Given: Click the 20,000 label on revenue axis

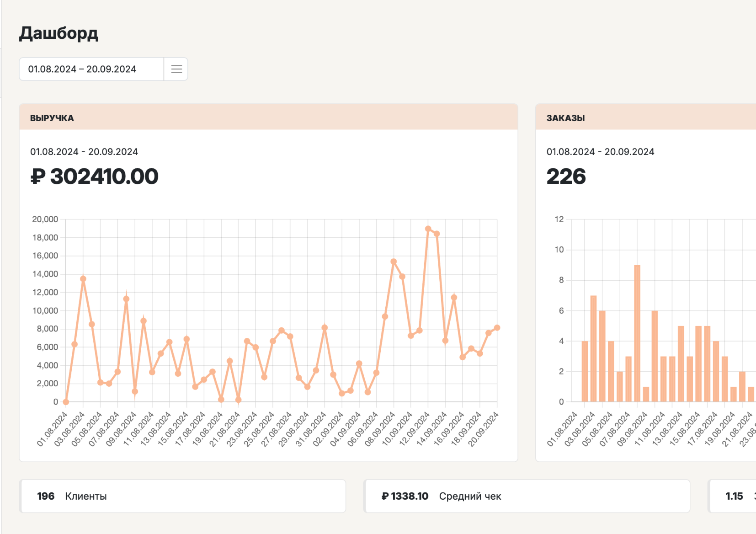Looking at the screenshot, I should coord(45,219).
